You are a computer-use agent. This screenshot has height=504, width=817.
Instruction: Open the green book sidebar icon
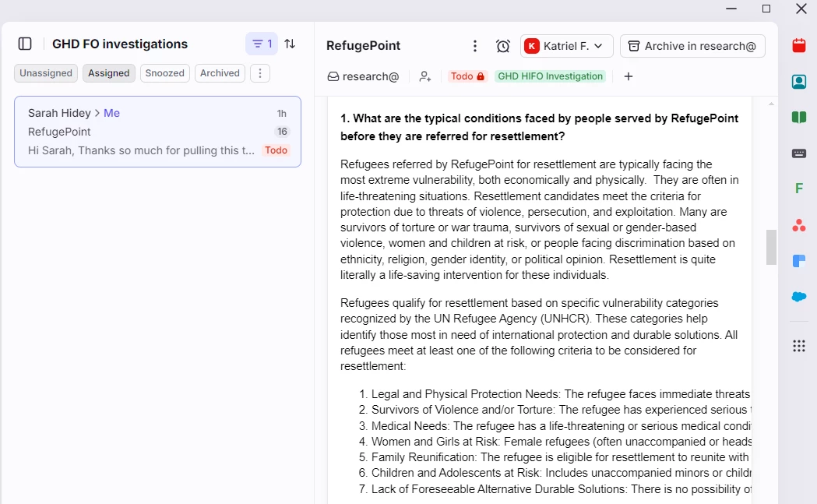799,118
